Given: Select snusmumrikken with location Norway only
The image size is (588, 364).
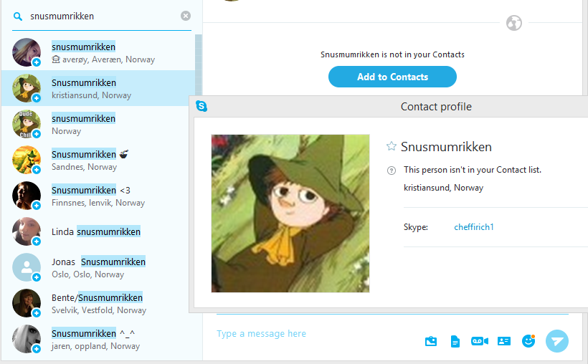Looking at the screenshot, I should (98, 124).
